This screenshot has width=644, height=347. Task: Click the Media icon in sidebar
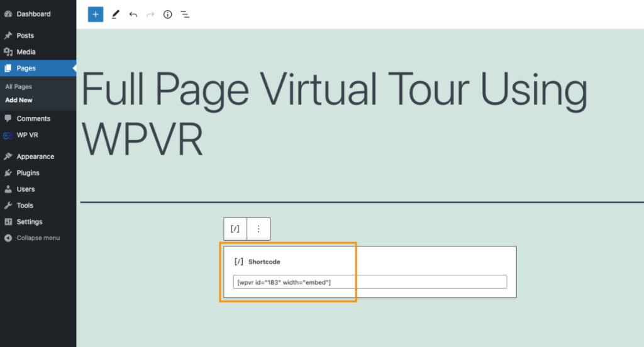(8, 52)
